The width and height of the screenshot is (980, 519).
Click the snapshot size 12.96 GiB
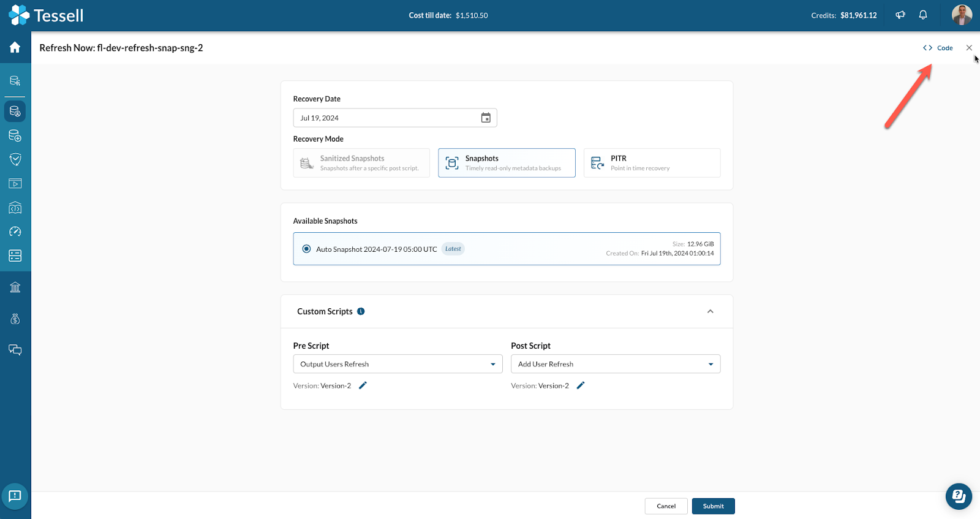(x=700, y=244)
